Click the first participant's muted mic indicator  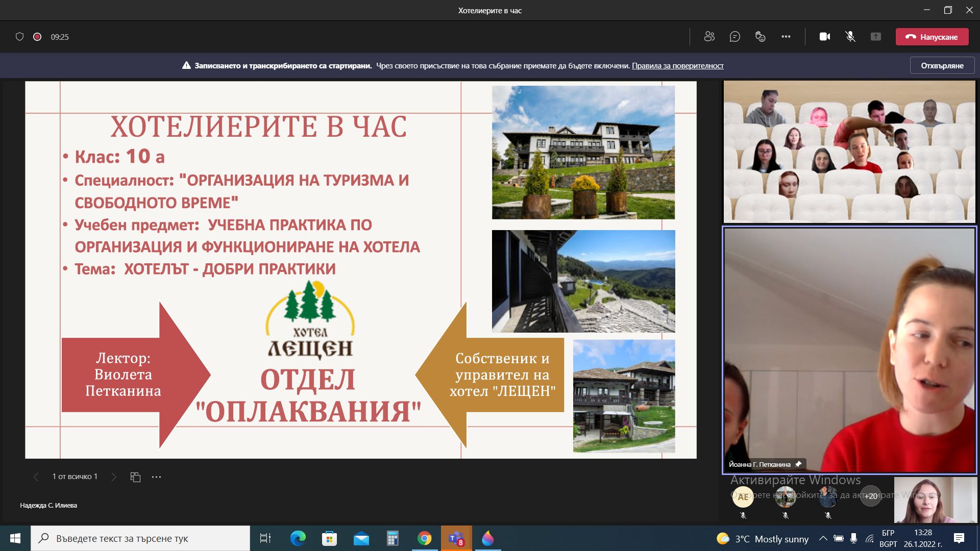point(743,515)
